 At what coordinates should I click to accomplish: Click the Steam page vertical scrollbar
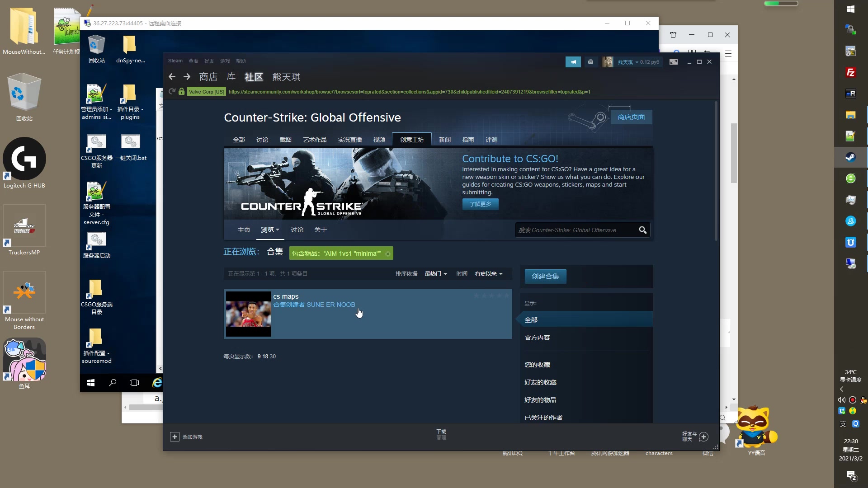click(716, 172)
